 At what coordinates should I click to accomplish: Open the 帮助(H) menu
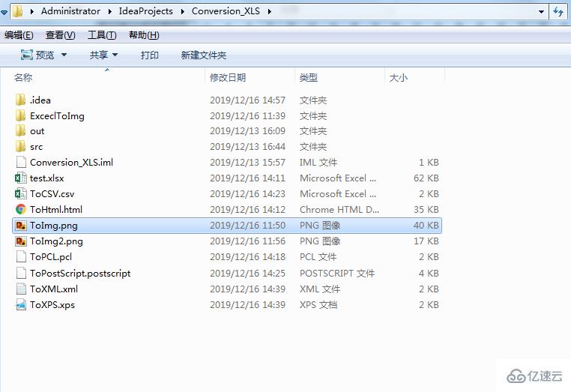(x=144, y=35)
